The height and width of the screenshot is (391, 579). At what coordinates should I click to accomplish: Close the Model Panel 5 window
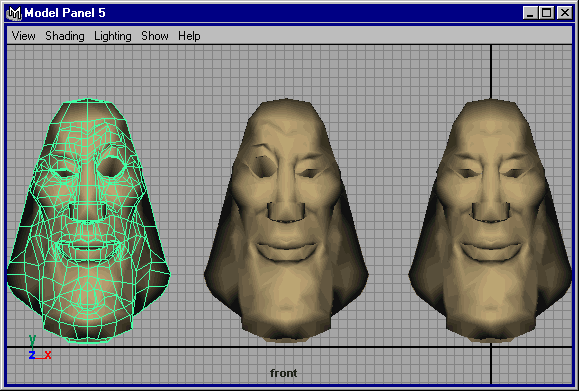(565, 13)
